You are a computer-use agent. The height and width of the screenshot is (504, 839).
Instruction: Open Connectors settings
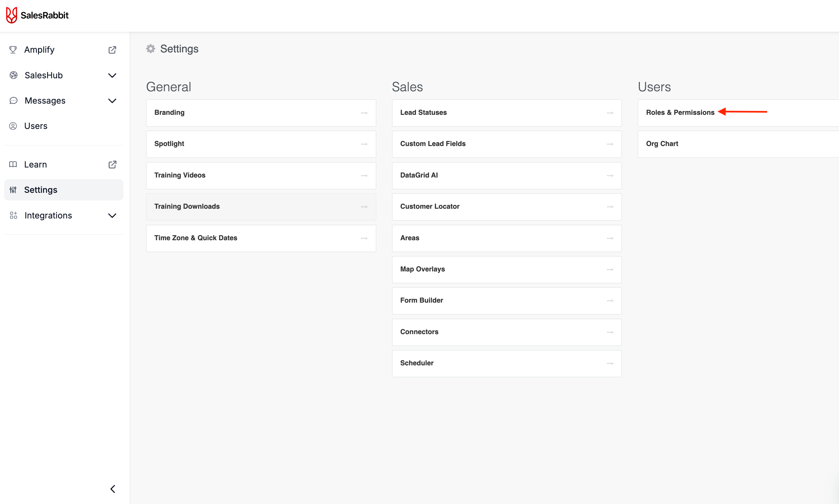[x=507, y=332]
